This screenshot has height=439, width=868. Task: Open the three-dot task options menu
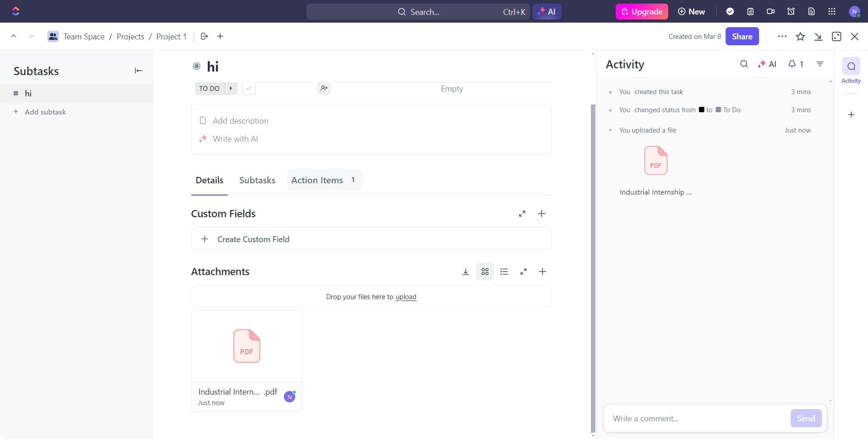[782, 37]
